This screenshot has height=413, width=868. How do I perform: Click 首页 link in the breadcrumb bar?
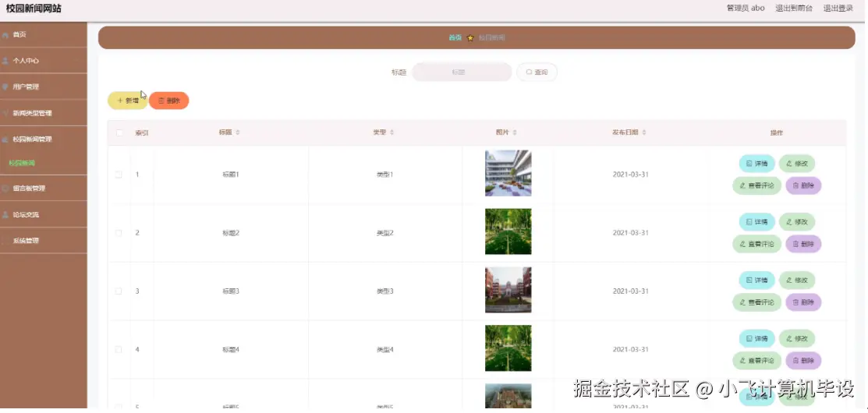tap(455, 37)
